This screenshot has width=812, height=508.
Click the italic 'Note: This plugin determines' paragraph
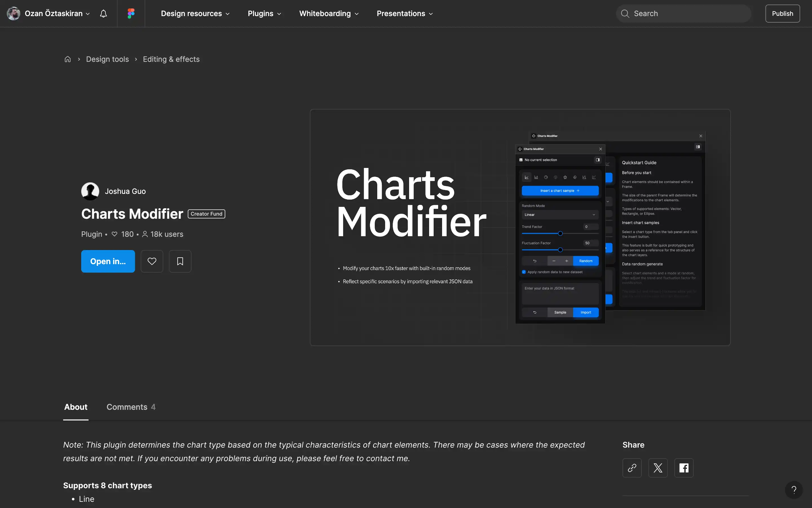pos(324,452)
